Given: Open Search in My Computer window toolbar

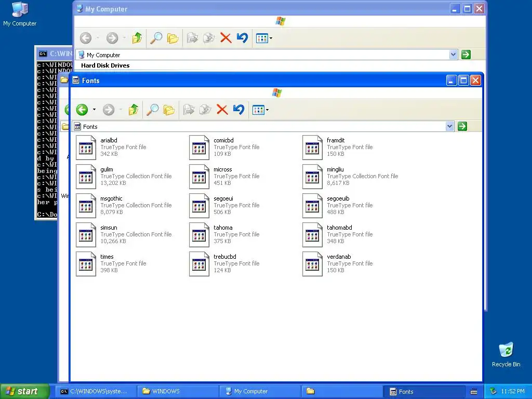Looking at the screenshot, I should (156, 38).
